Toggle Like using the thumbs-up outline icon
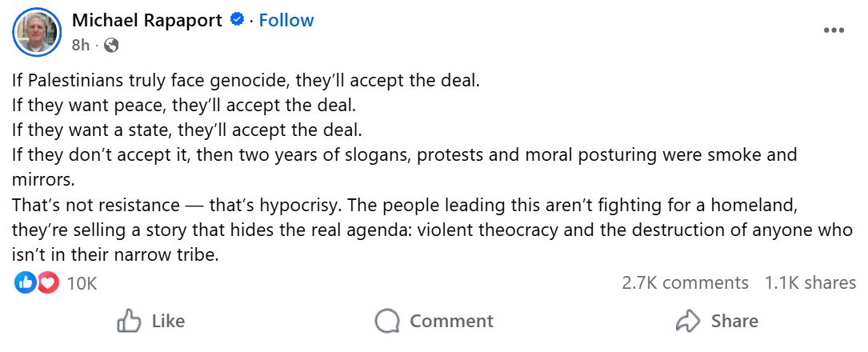 (129, 322)
